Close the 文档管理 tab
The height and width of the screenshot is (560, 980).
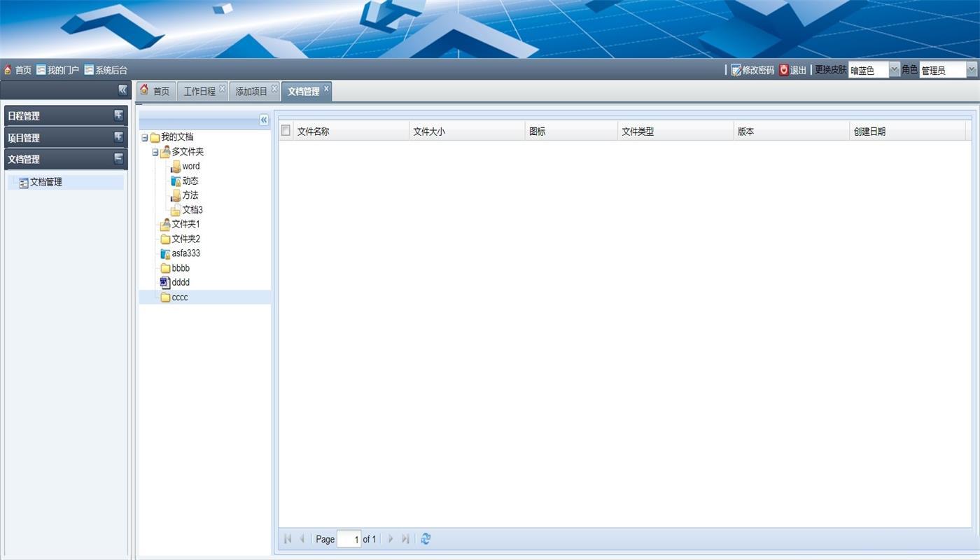click(x=326, y=88)
